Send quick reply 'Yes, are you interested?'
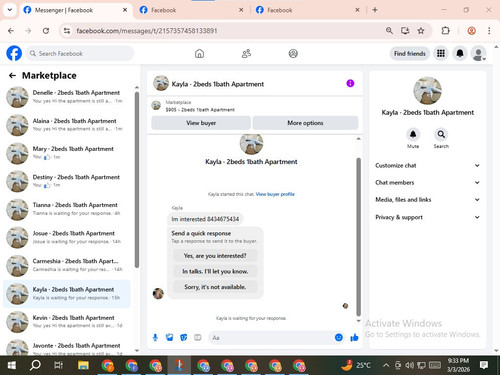Viewport: 500px width, 375px height. tap(215, 256)
